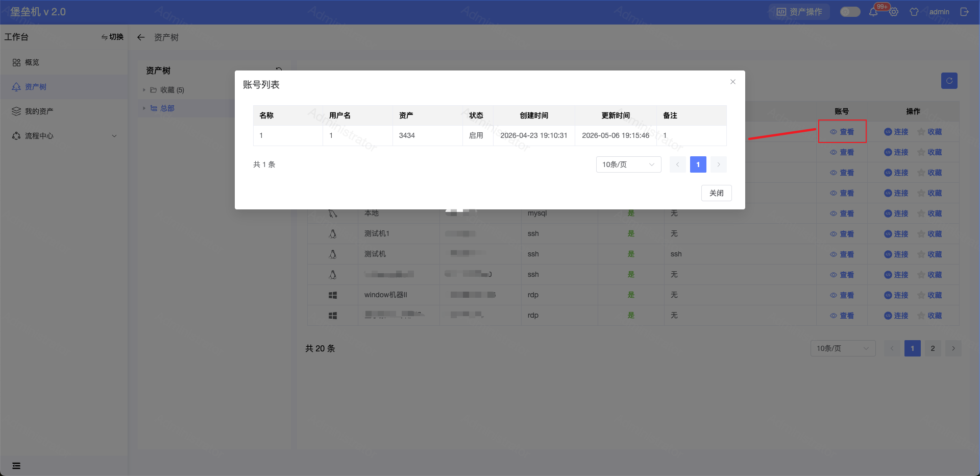The height and width of the screenshot is (476, 980).
Task: Click the 工作台 heading
Action: coord(16,37)
